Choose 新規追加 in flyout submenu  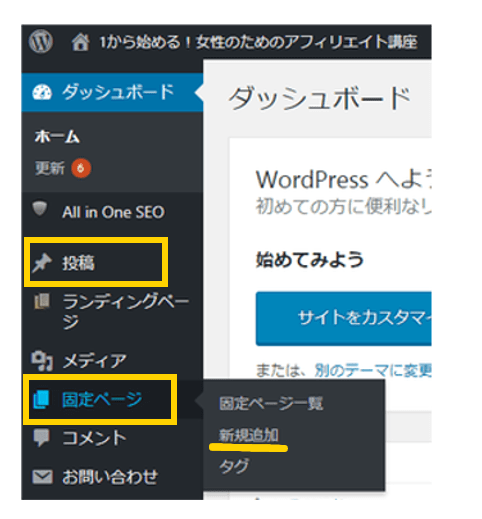coord(249,435)
